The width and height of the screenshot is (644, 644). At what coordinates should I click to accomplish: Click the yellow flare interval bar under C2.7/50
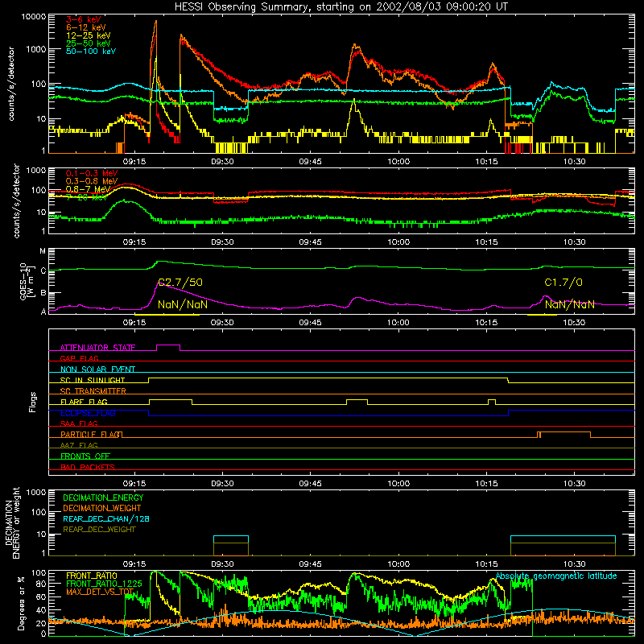coord(167,315)
